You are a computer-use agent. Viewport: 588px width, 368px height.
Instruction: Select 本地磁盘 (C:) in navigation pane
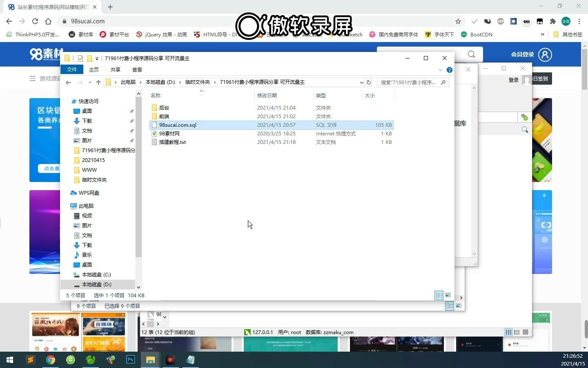[96, 274]
